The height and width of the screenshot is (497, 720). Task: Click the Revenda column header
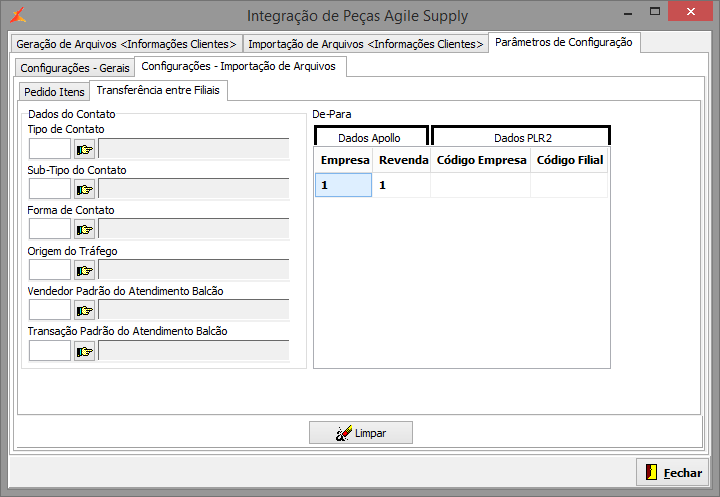coord(403,160)
